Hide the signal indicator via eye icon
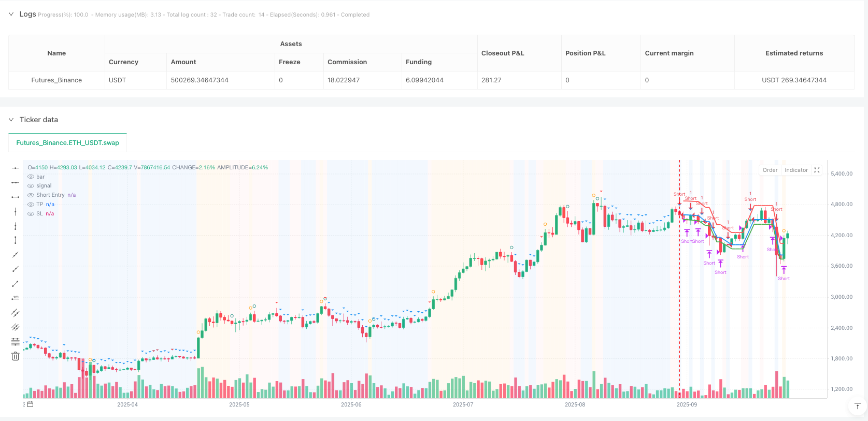 [x=31, y=186]
